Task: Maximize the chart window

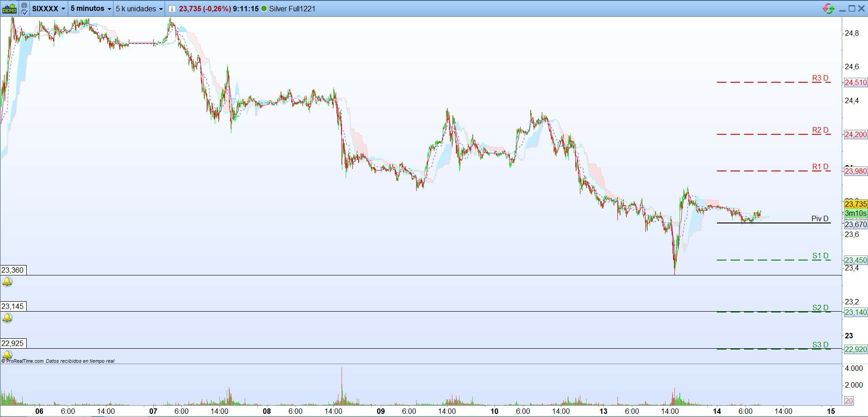Action: coord(852,9)
